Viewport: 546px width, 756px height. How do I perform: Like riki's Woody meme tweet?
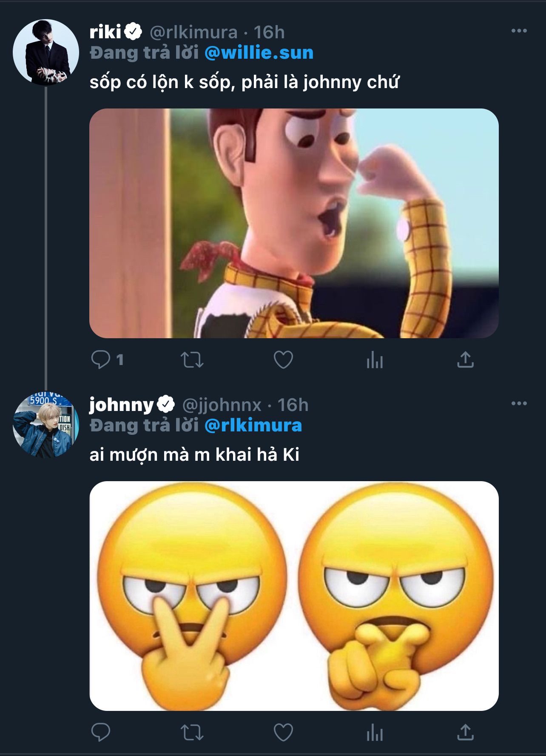click(x=283, y=360)
